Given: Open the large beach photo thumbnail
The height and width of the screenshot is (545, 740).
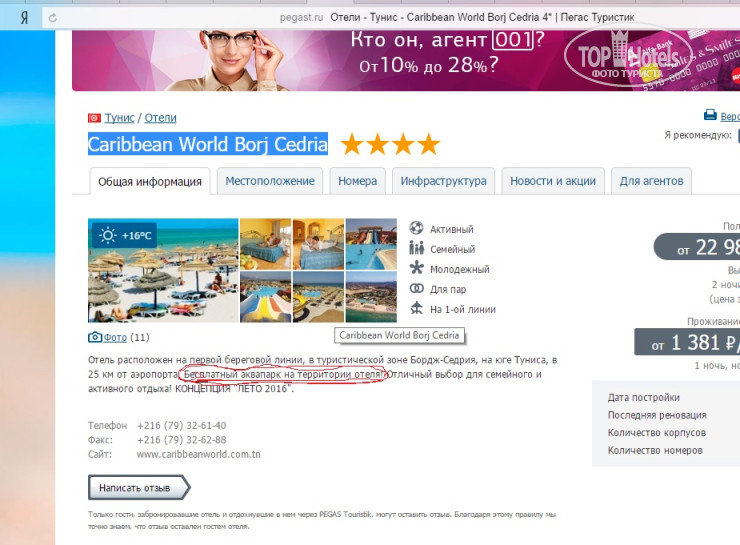Looking at the screenshot, I should point(163,270).
